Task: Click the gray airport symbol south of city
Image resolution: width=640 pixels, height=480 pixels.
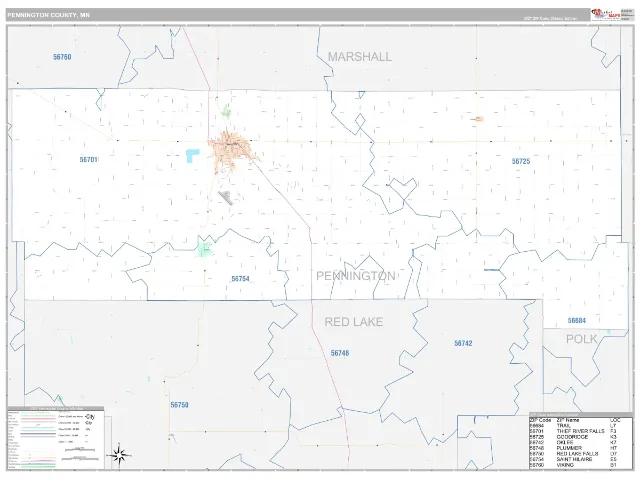Action: pyautogui.click(x=226, y=198)
